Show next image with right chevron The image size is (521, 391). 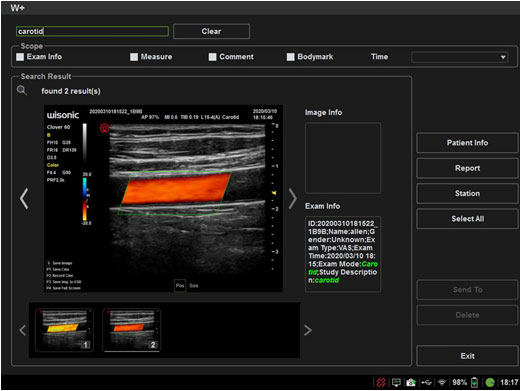[292, 199]
